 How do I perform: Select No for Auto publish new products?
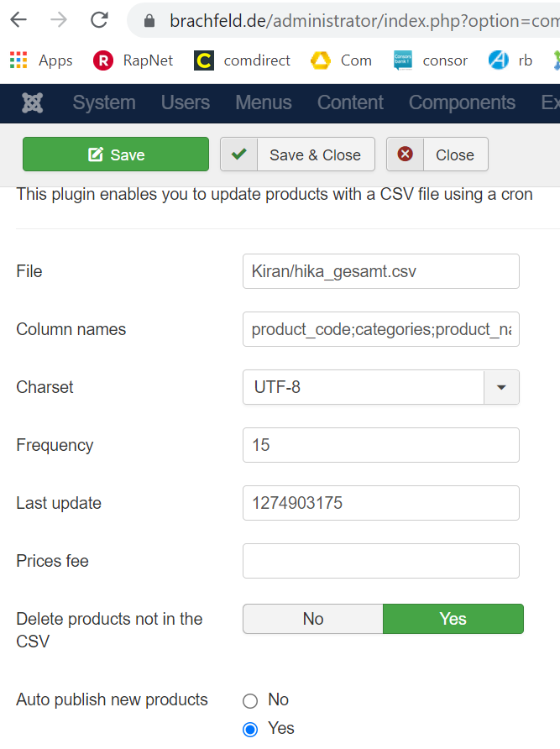click(250, 701)
